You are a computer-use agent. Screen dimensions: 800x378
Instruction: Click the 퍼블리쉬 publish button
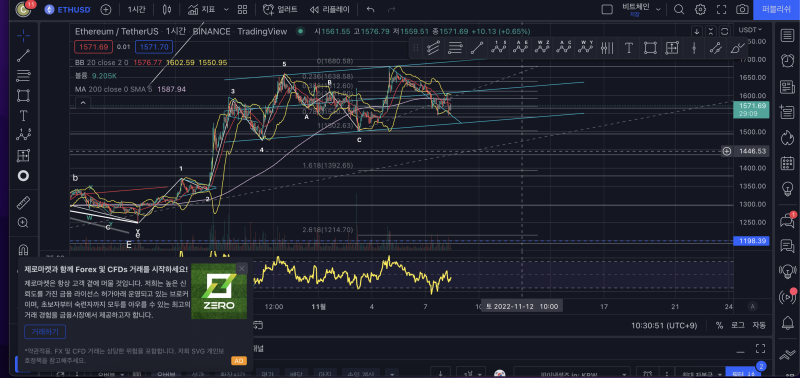click(777, 9)
